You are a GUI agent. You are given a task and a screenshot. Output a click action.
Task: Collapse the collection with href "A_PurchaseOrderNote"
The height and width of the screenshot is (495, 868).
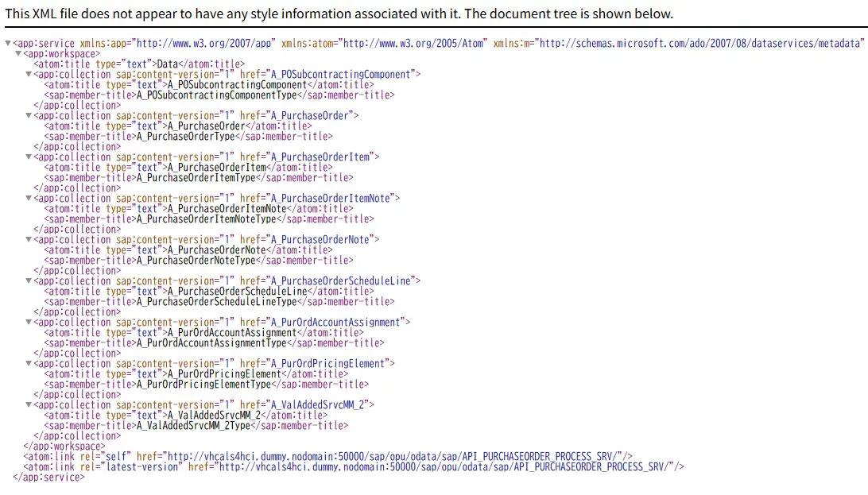coord(29,240)
